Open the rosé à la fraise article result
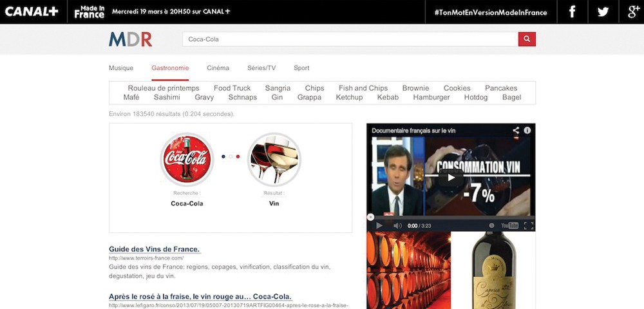 (x=200, y=297)
